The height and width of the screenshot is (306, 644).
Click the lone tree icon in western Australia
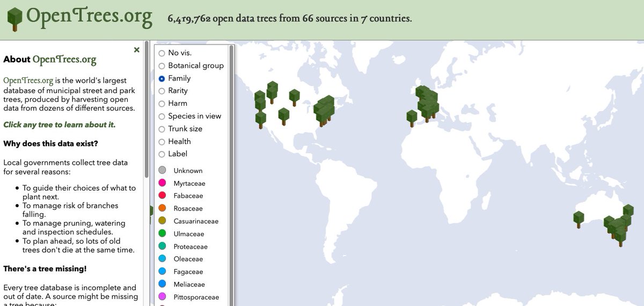click(579, 219)
